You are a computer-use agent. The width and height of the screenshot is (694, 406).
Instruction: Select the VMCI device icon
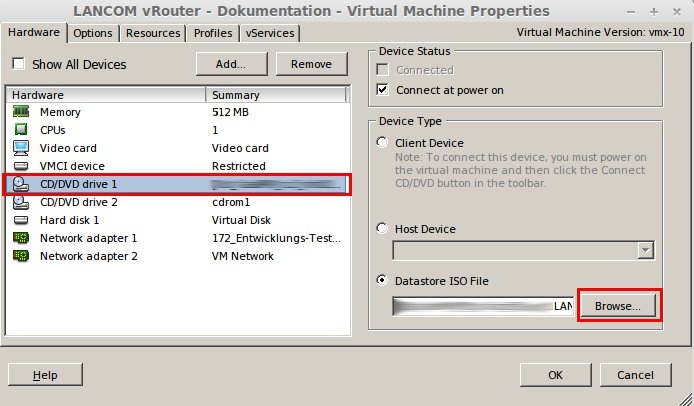click(21, 166)
